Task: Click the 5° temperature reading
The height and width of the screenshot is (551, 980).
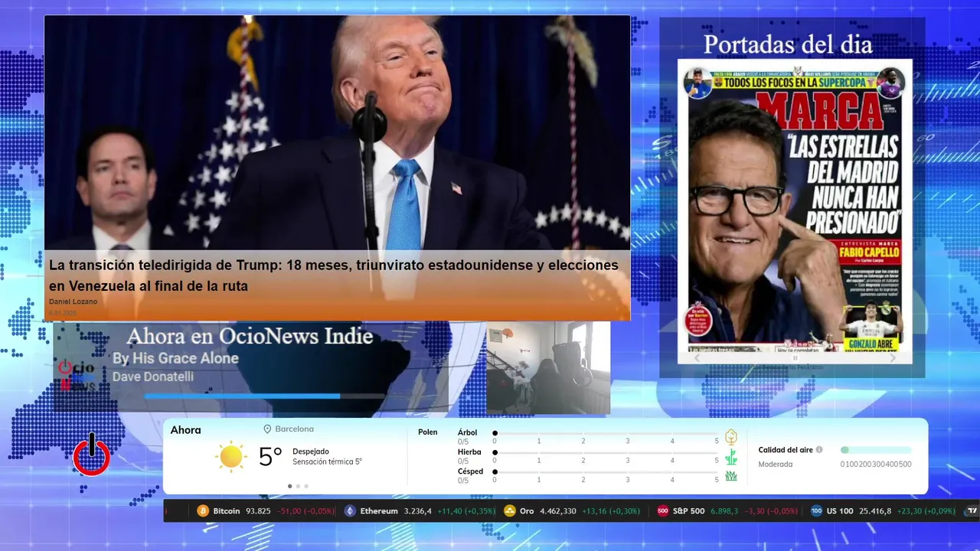Action: pos(270,457)
